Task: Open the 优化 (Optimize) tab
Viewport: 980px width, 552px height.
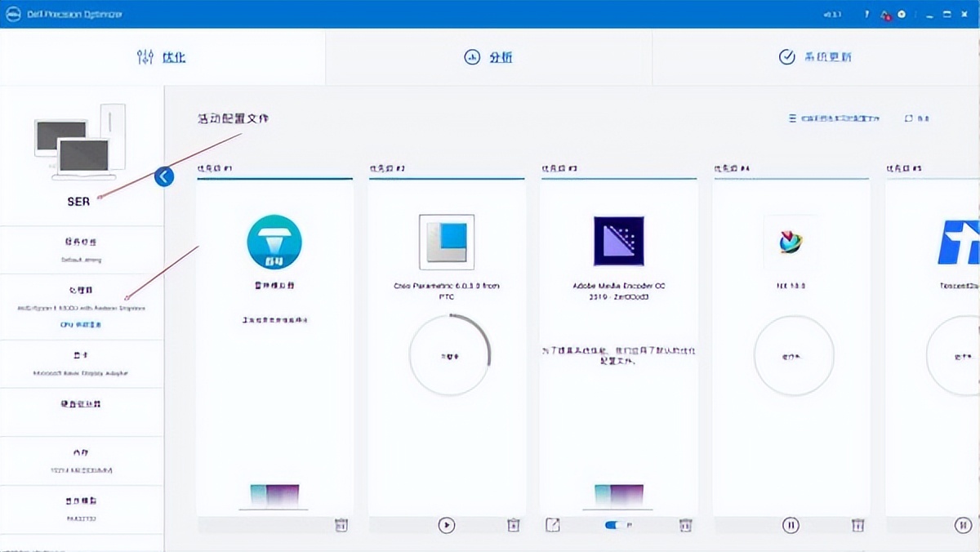Action: (x=163, y=57)
